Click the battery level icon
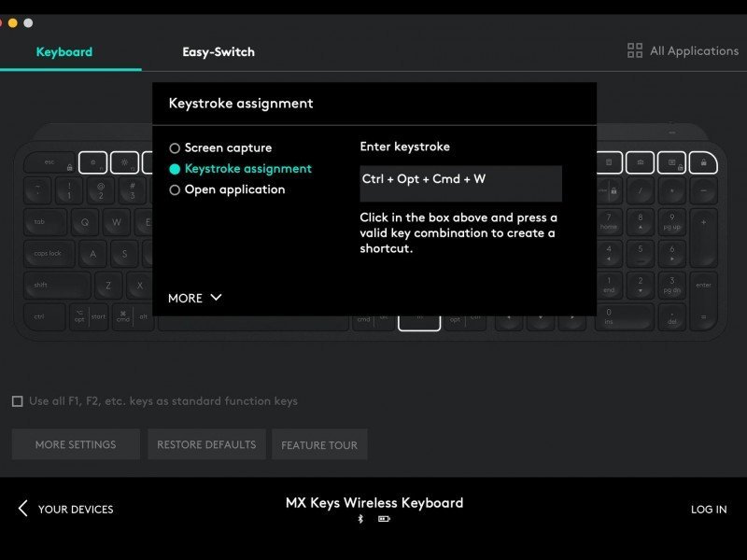The height and width of the screenshot is (560, 747). 384,519
